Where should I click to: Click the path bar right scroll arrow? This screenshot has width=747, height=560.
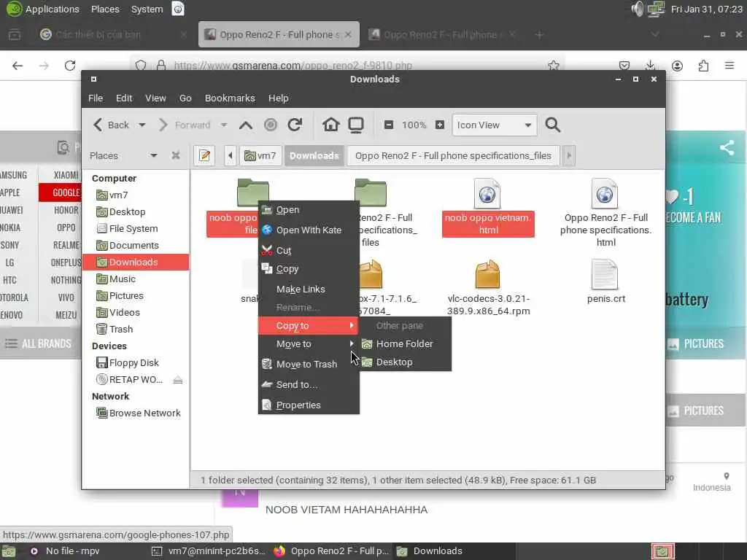pos(569,156)
